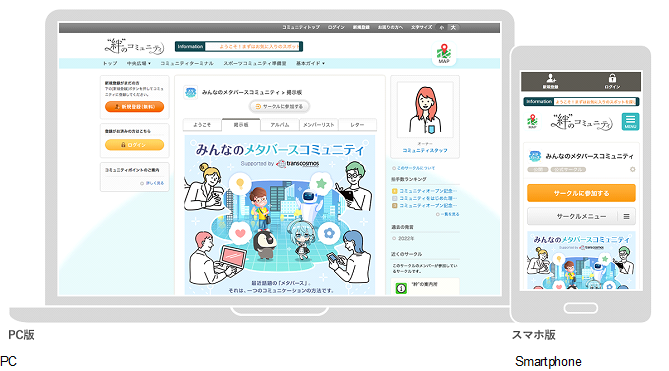The width and height of the screenshot is (669, 371).
Task: Tap the 新規登録 person icon on smartphone header
Action: pyautogui.click(x=551, y=80)
